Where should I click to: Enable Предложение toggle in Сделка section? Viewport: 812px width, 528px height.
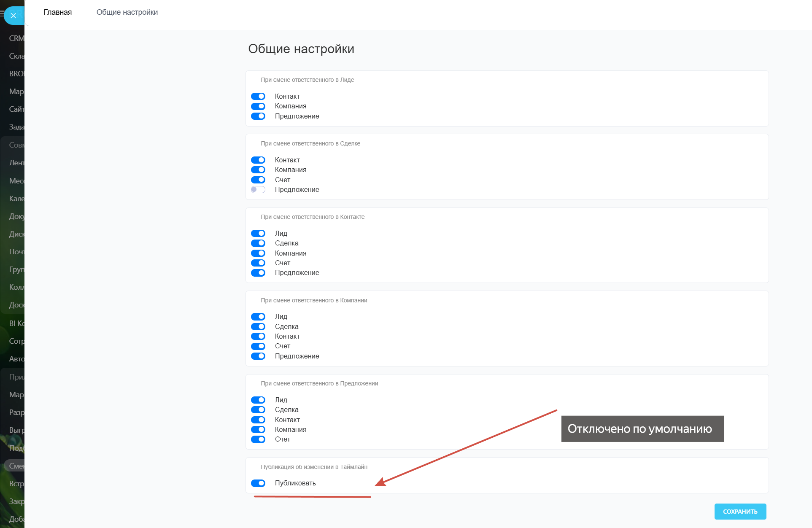(x=258, y=190)
